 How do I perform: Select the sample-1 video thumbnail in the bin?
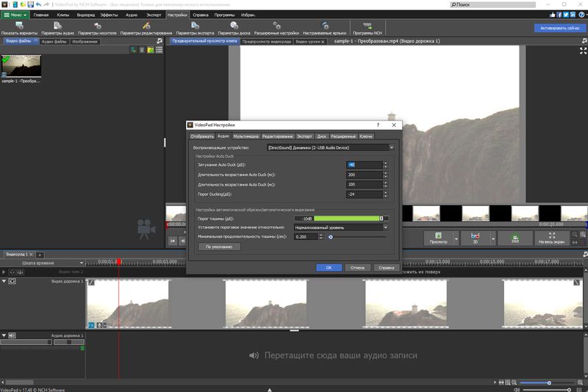pyautogui.click(x=21, y=66)
